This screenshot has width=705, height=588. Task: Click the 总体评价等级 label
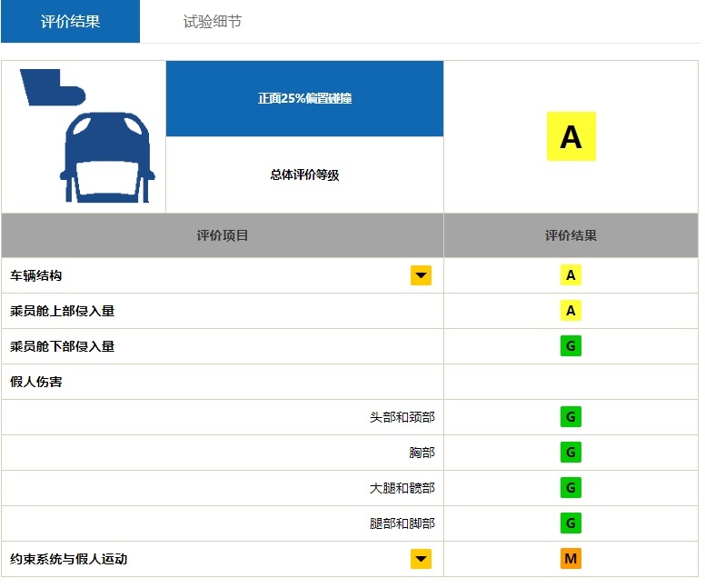tap(305, 174)
